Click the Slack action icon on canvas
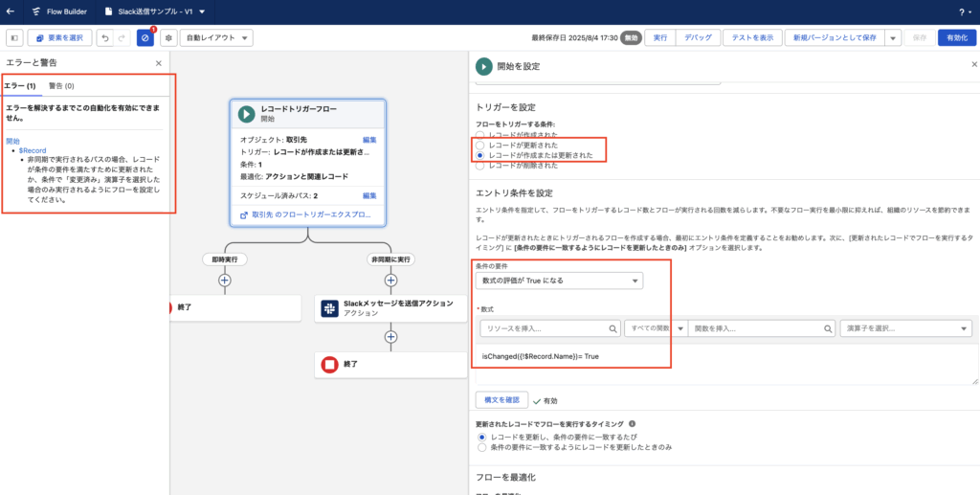The width and height of the screenshot is (980, 495). 328,307
